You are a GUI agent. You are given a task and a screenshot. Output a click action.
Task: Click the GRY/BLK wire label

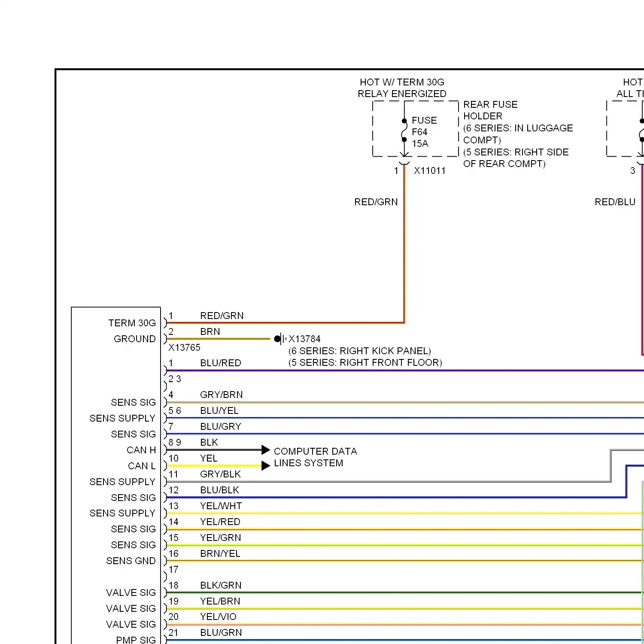pos(220,474)
